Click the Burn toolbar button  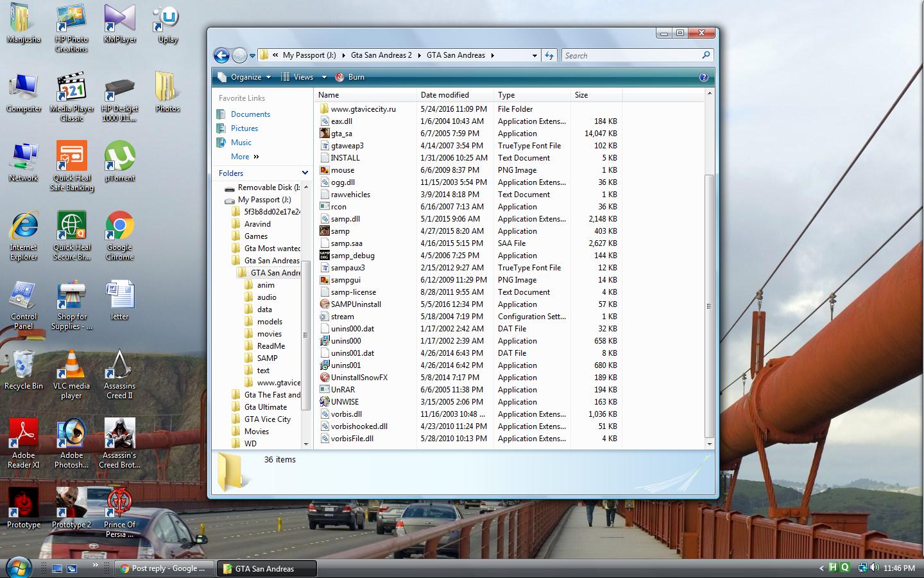(350, 77)
